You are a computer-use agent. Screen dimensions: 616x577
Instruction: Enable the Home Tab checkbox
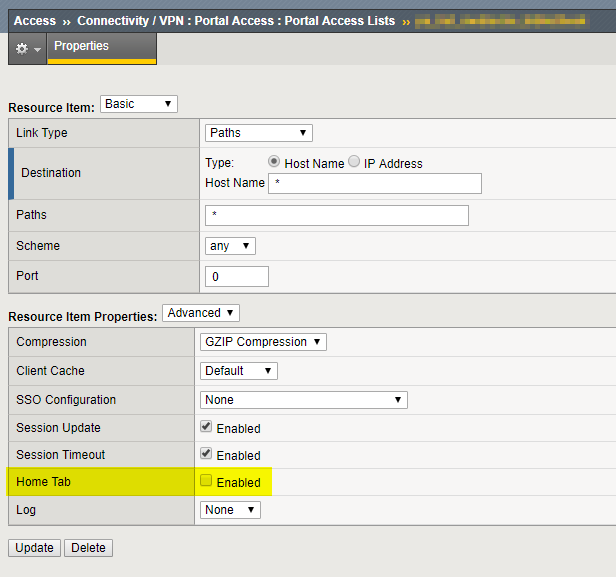click(x=206, y=482)
